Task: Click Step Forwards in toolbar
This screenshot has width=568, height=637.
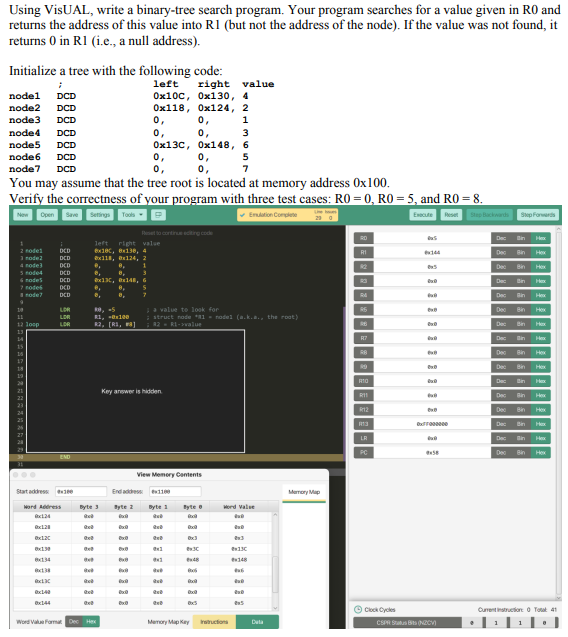Action: pyautogui.click(x=538, y=215)
